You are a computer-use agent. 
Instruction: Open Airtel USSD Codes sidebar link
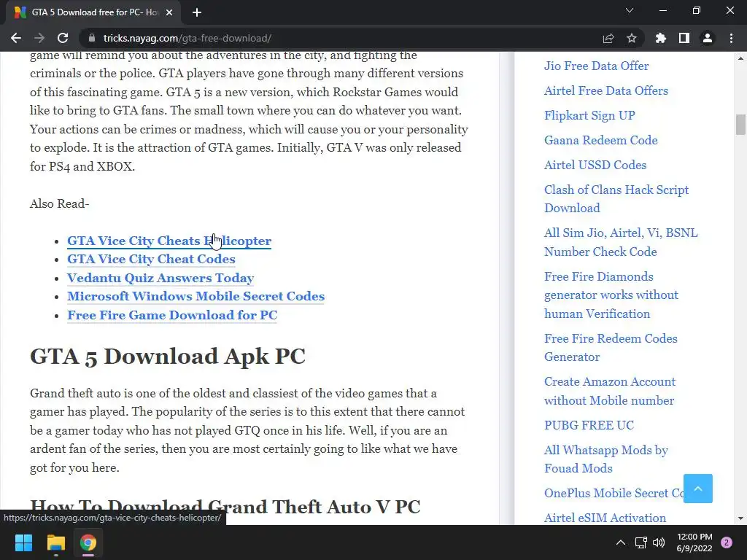pos(595,165)
